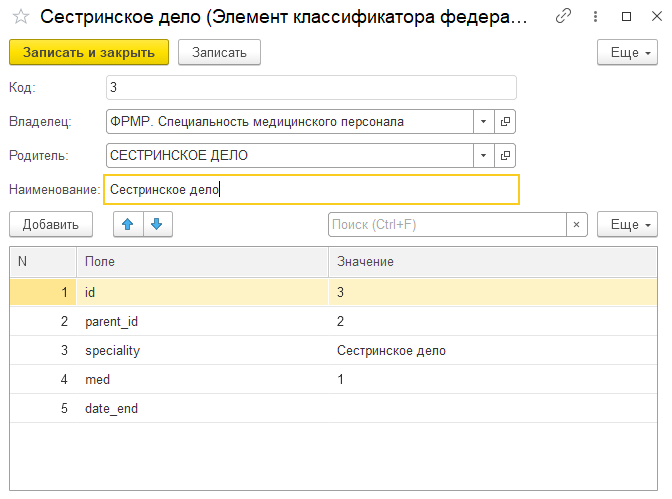672x499 pixels.
Task: Click Записать и закрыть button
Action: click(89, 53)
